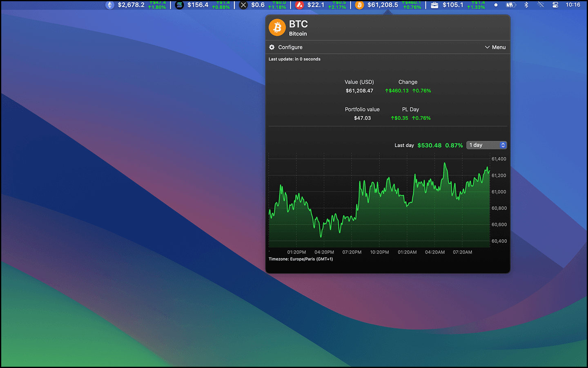The width and height of the screenshot is (588, 368).
Task: Click the 61,400 chart axis label
Action: click(x=499, y=159)
